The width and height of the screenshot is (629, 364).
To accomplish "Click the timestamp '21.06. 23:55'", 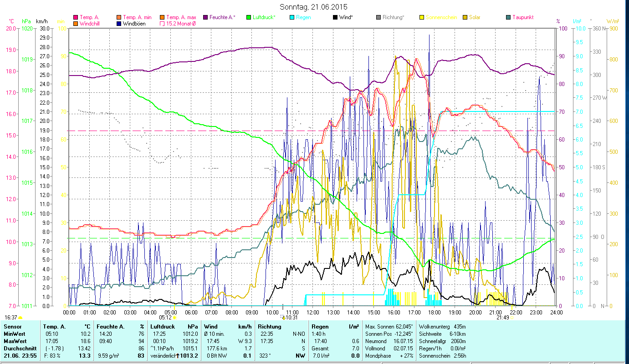I will pos(20,356).
